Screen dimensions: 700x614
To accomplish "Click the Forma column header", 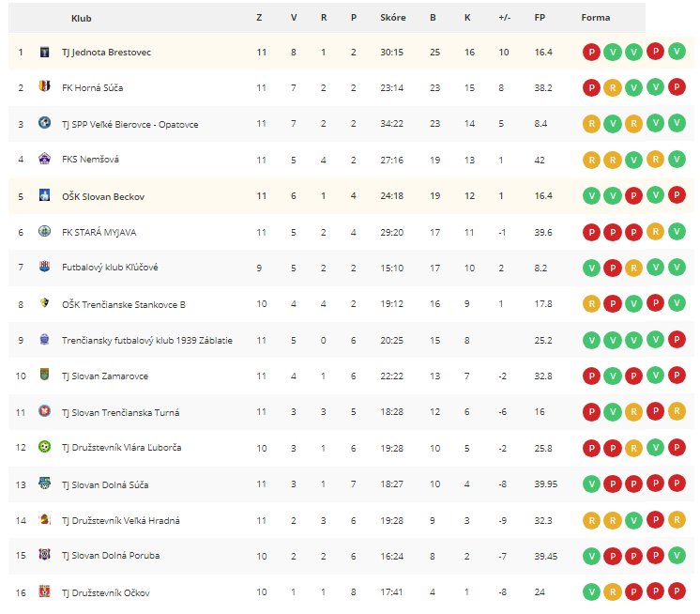I will pyautogui.click(x=596, y=18).
